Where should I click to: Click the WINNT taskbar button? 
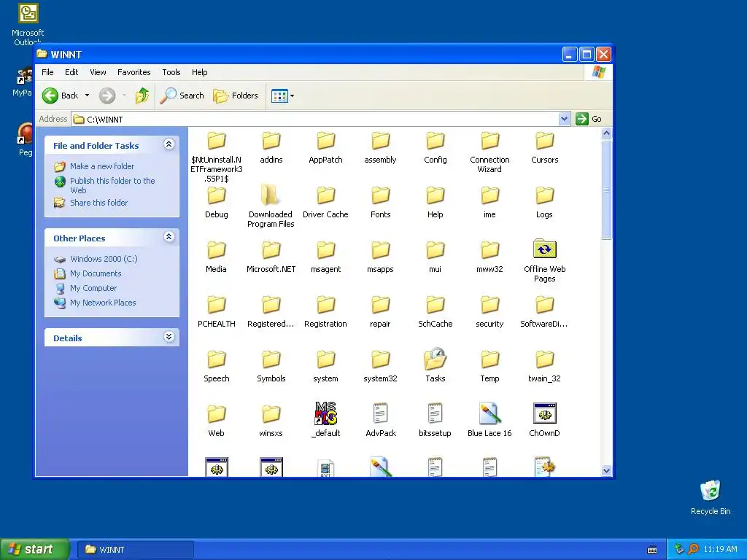[135, 550]
